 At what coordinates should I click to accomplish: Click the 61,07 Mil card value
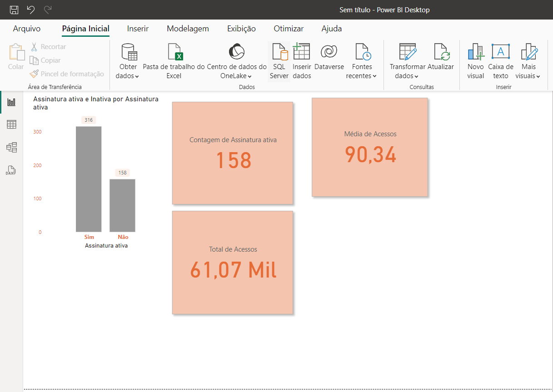[x=233, y=270]
